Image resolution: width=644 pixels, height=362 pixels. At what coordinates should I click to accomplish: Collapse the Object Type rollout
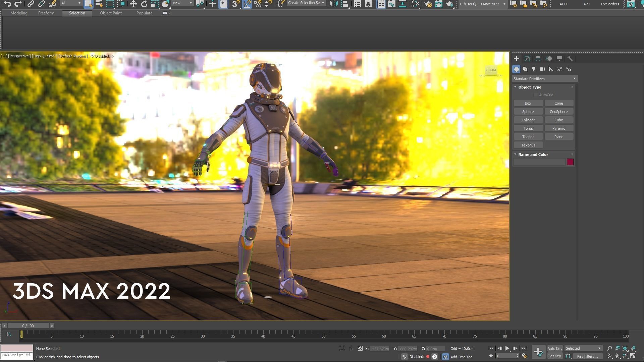[515, 87]
